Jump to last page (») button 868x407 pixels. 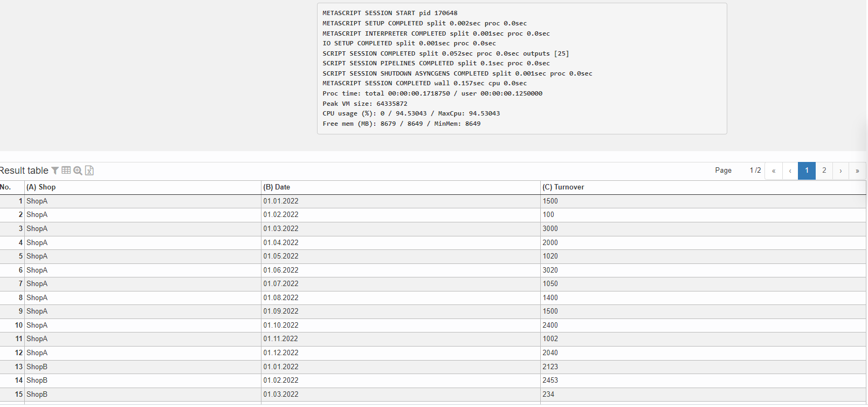tap(857, 171)
